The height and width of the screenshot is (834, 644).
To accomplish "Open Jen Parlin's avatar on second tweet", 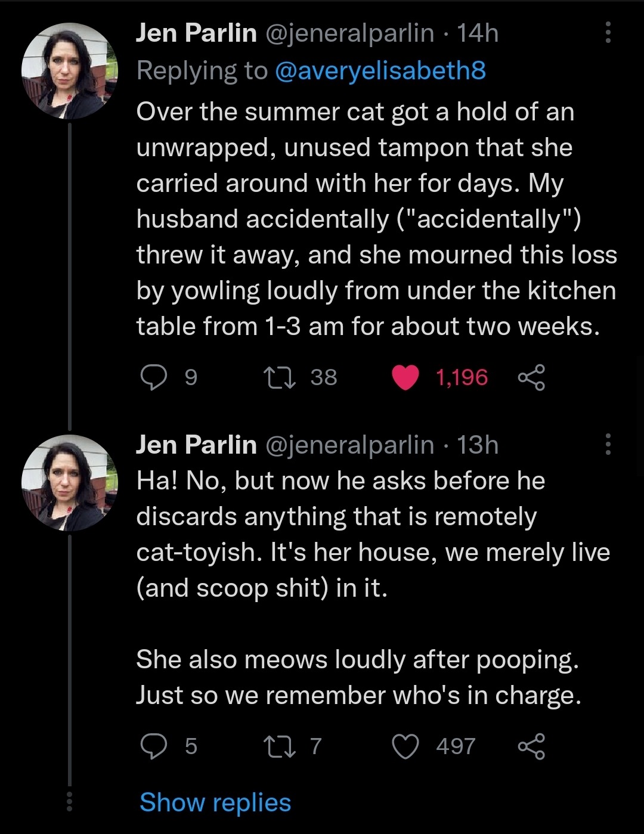I will tap(69, 483).
